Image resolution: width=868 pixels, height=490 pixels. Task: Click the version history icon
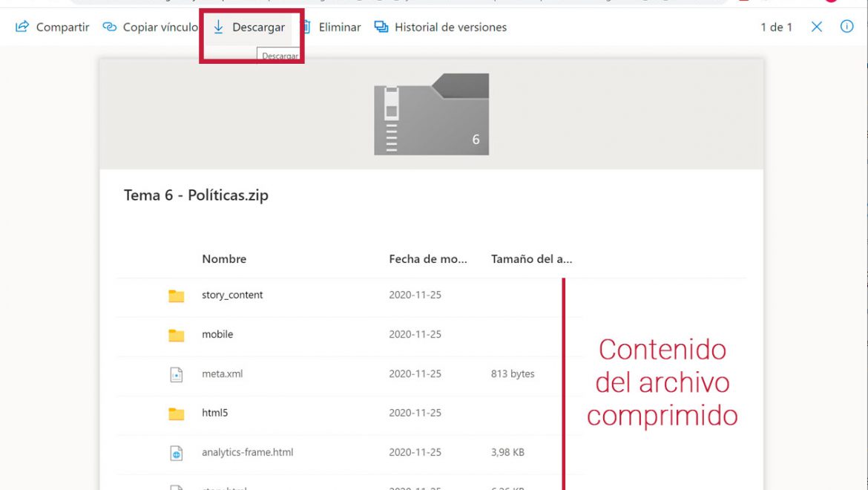pyautogui.click(x=381, y=27)
